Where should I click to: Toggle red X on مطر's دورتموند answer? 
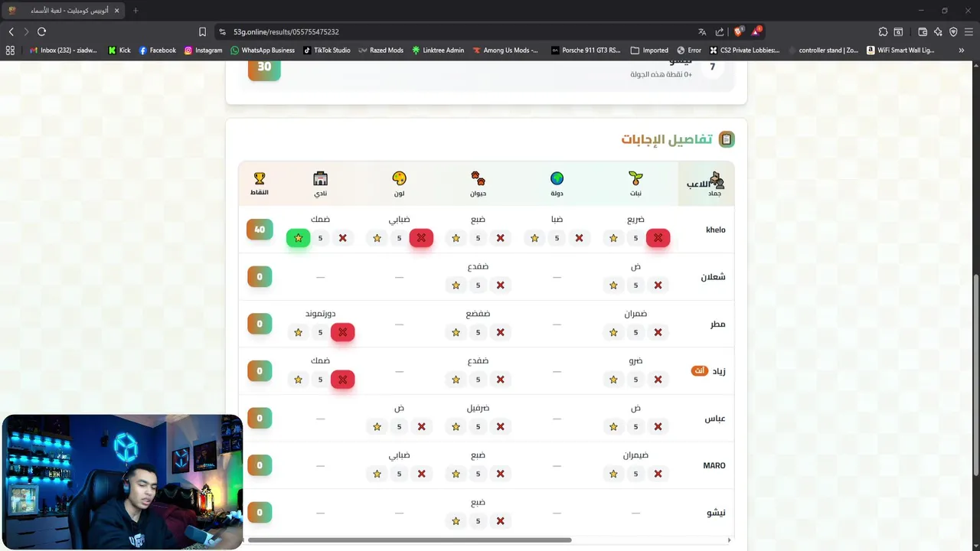342,332
